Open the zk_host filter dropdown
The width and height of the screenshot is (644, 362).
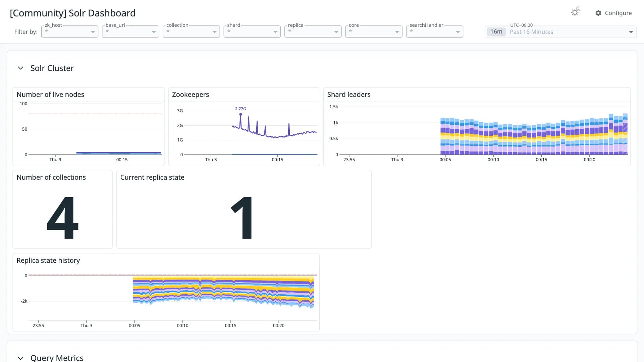pos(70,32)
